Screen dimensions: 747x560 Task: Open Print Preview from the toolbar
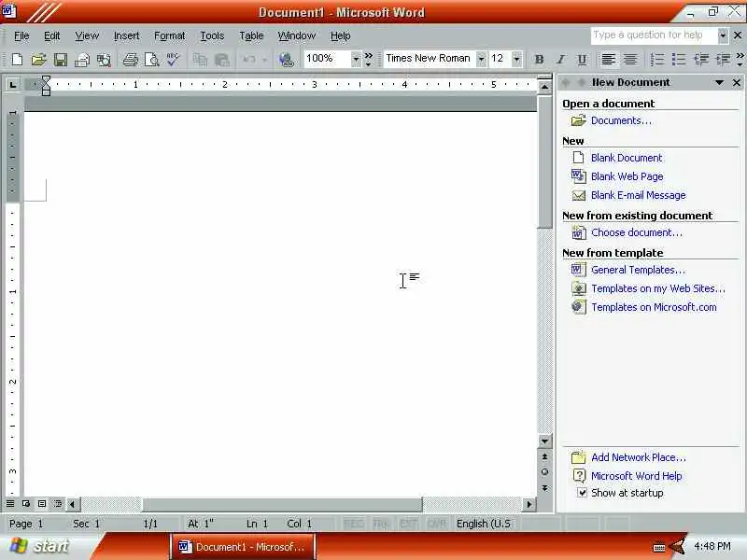click(151, 59)
